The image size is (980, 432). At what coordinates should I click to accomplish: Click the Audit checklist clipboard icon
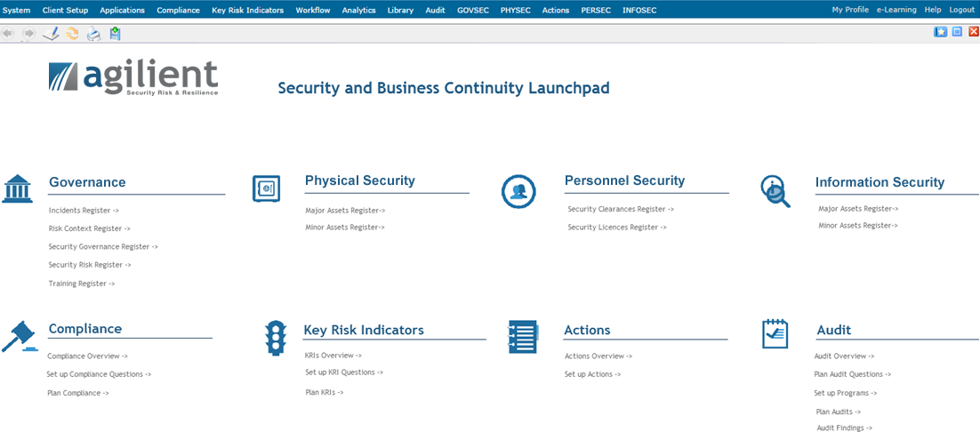coord(775,334)
